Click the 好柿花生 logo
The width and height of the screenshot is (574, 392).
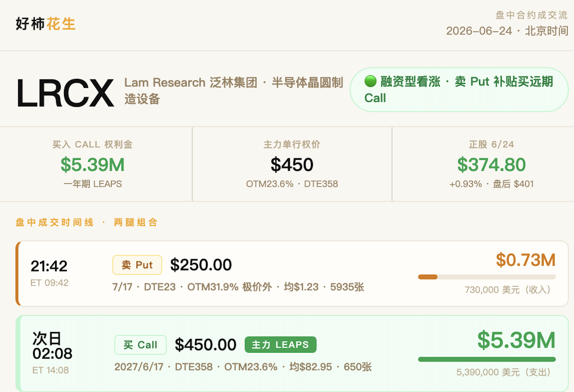[x=46, y=24]
